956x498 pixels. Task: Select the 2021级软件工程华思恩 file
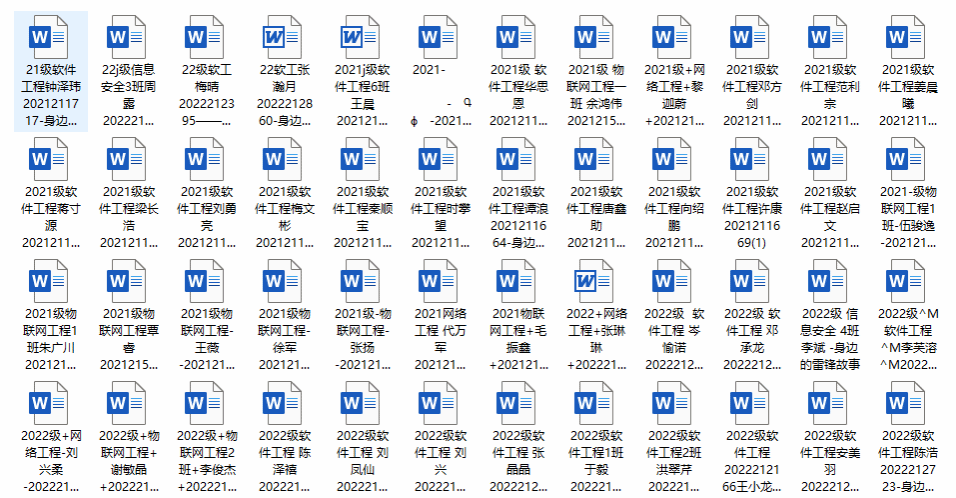click(519, 38)
